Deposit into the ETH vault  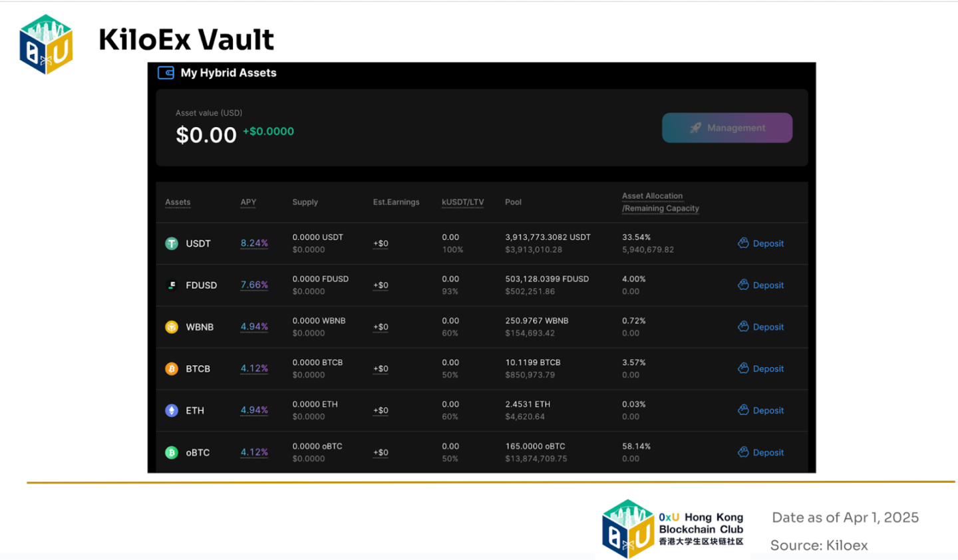pos(761,410)
